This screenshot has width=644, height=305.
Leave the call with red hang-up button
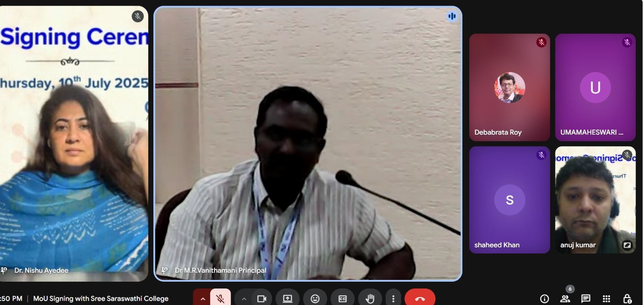tap(420, 298)
